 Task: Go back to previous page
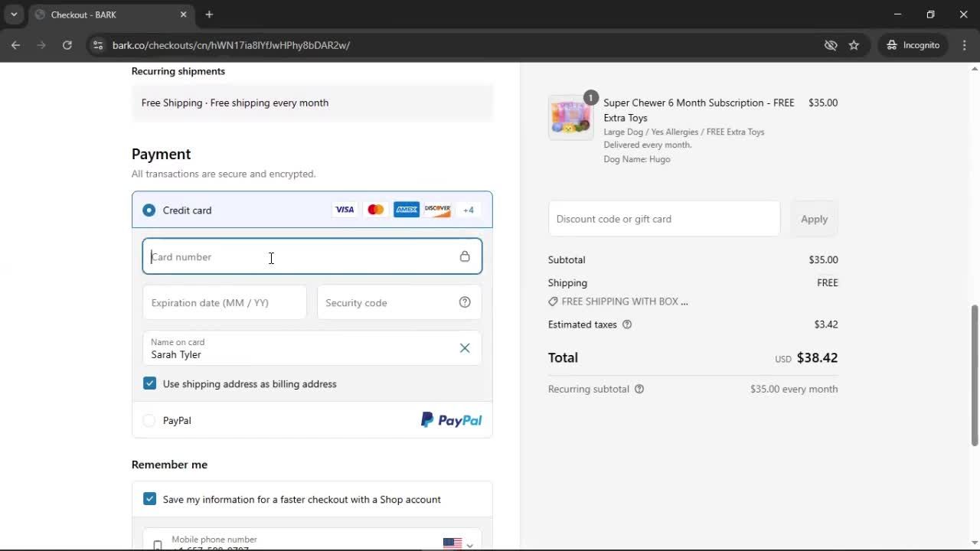(x=15, y=45)
